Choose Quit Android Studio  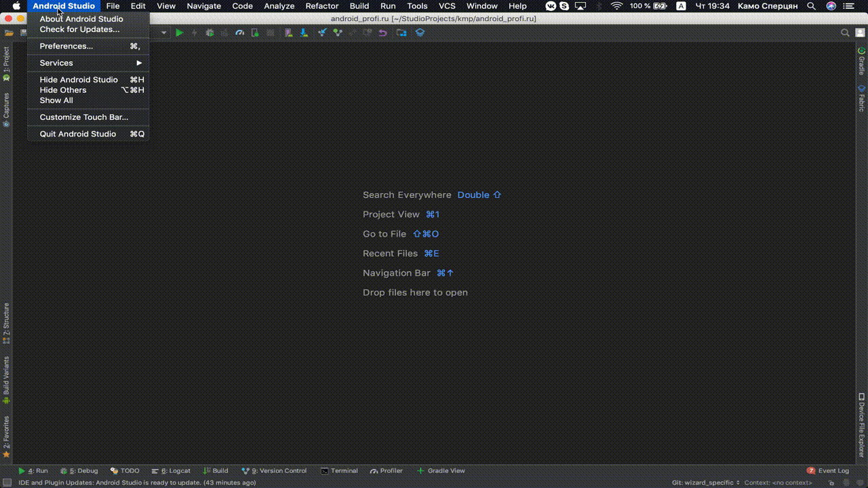tap(88, 134)
